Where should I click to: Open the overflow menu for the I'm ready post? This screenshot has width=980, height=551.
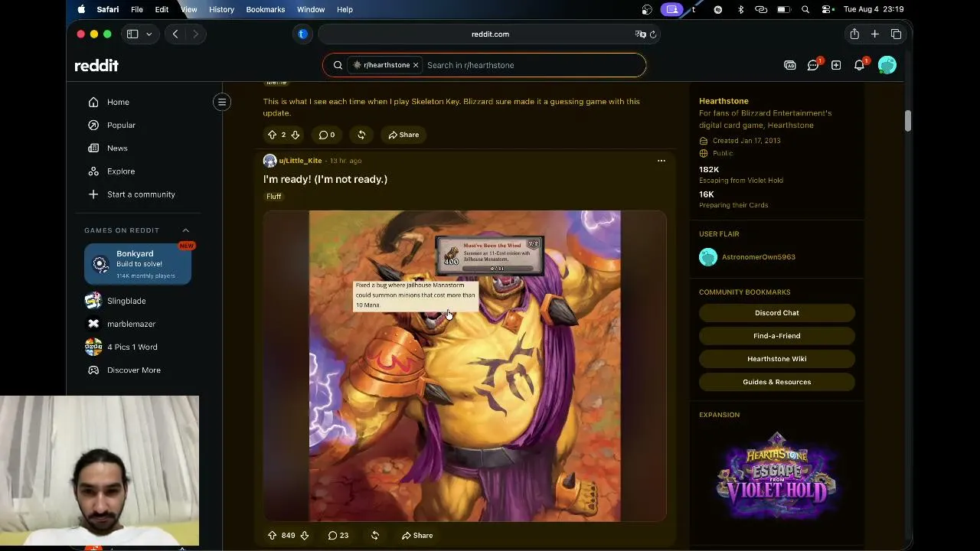(x=661, y=161)
